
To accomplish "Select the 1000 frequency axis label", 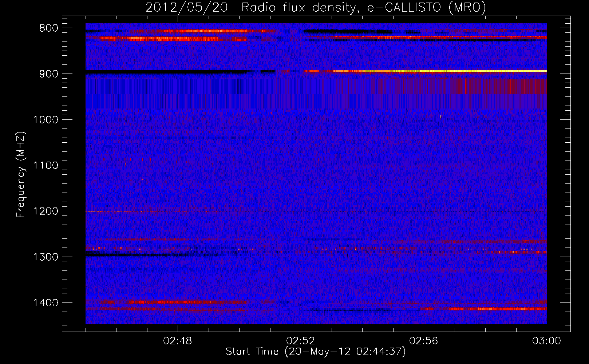I will [x=45, y=120].
